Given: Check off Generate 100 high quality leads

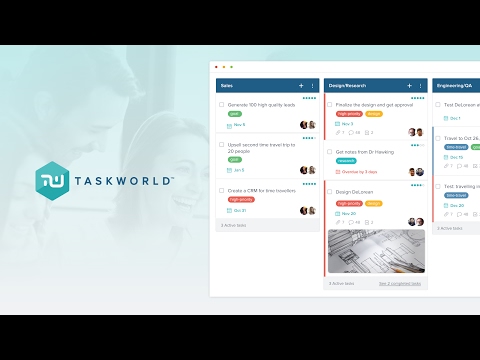Looking at the screenshot, I should (221, 105).
